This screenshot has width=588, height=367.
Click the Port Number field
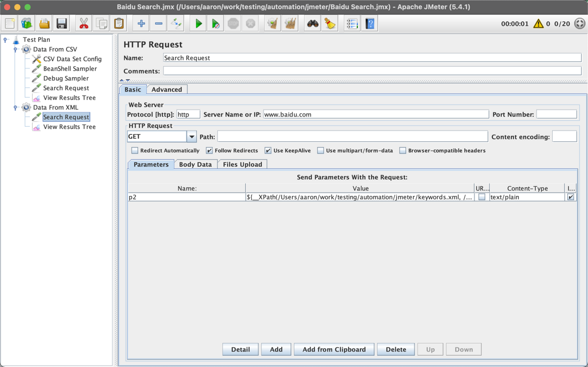pyautogui.click(x=556, y=114)
